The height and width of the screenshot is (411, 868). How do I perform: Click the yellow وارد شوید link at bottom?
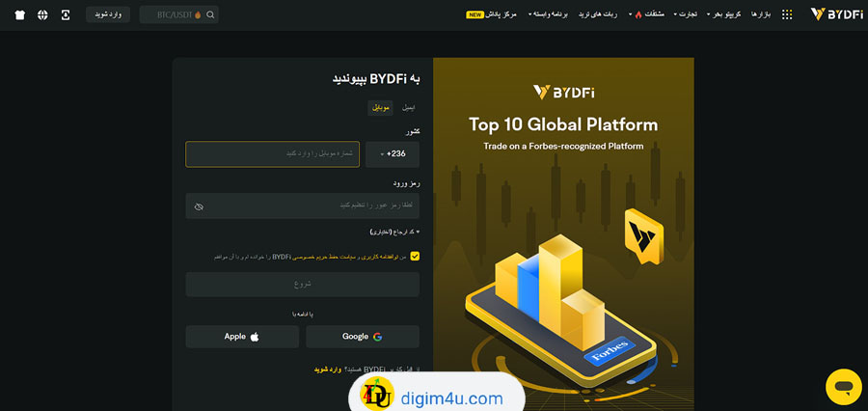pos(326,369)
